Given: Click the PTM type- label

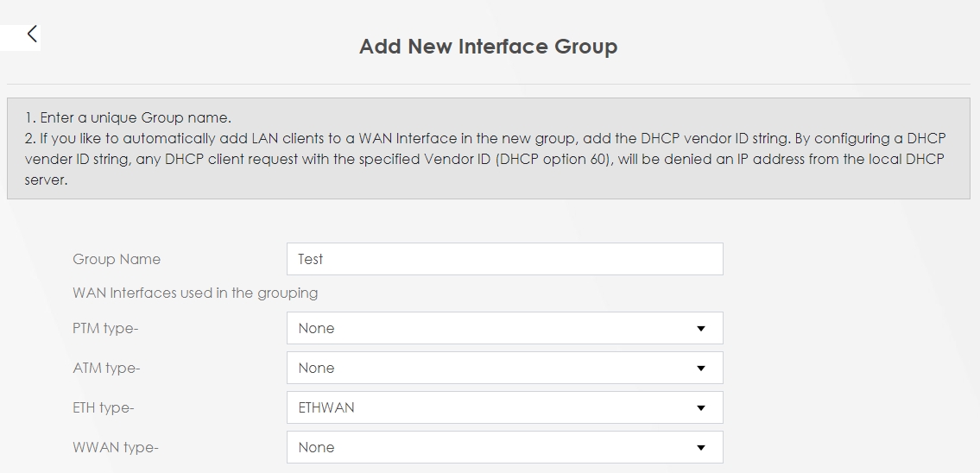Looking at the screenshot, I should point(106,329).
